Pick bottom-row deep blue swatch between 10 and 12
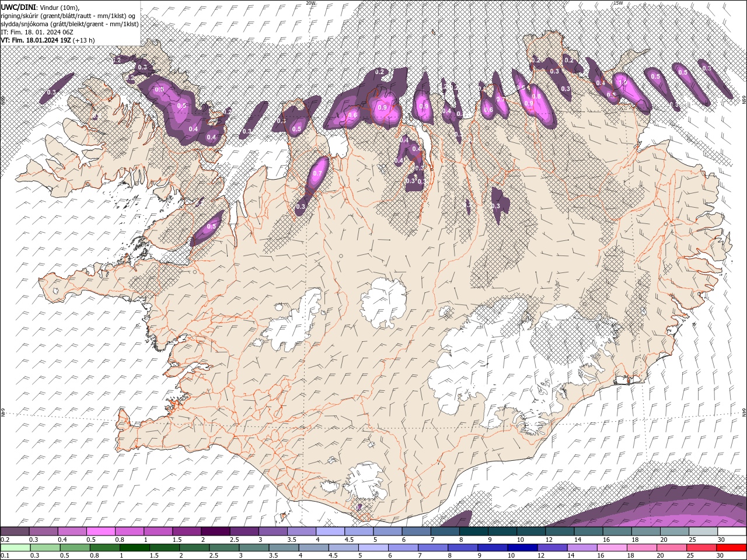747x560 pixels. (522, 548)
